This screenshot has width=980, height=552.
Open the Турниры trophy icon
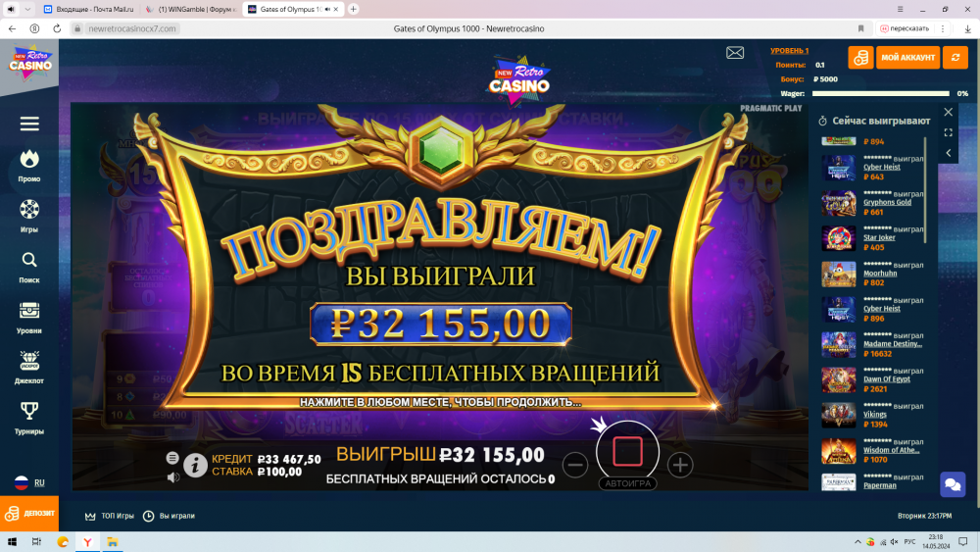click(29, 411)
